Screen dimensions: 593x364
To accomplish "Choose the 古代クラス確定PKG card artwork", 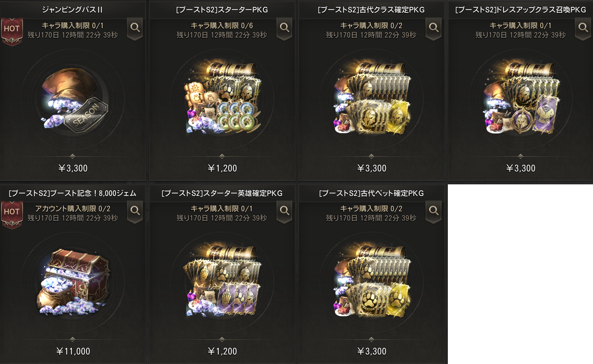I will [x=371, y=98].
